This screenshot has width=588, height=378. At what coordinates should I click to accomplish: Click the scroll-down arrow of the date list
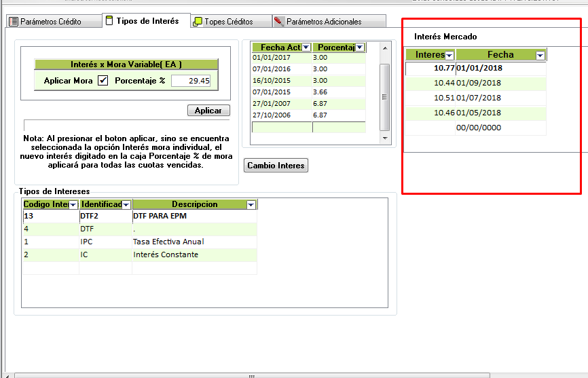(384, 138)
